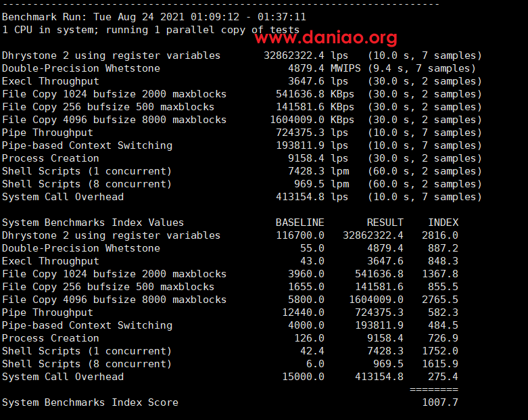528x420 pixels.
Task: Click the System Benchmarks Index Values heading
Action: coord(93,223)
